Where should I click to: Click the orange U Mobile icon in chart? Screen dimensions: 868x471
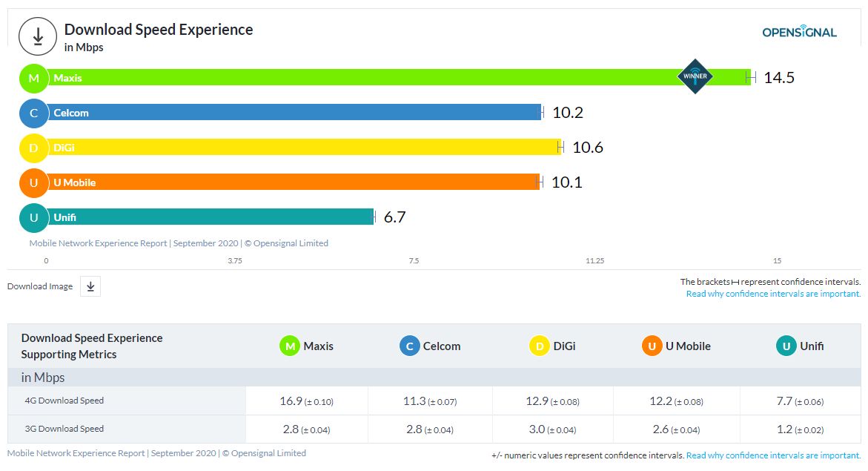pyautogui.click(x=33, y=182)
